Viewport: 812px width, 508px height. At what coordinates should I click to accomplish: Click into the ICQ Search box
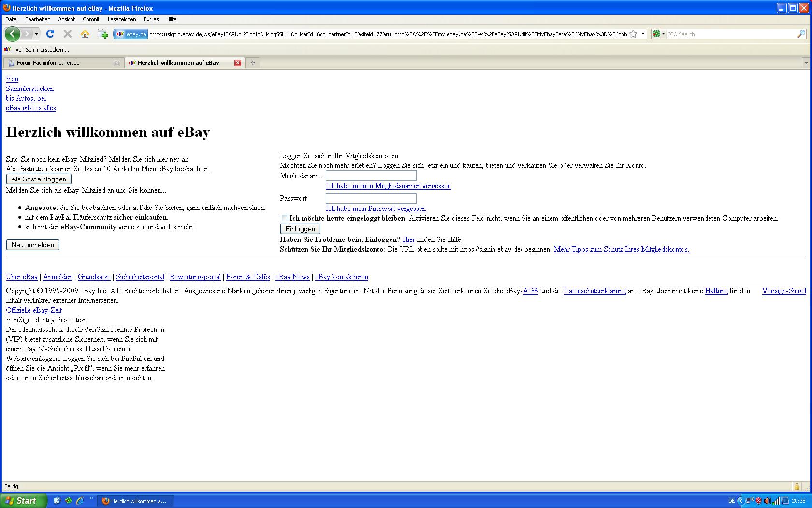pos(731,34)
